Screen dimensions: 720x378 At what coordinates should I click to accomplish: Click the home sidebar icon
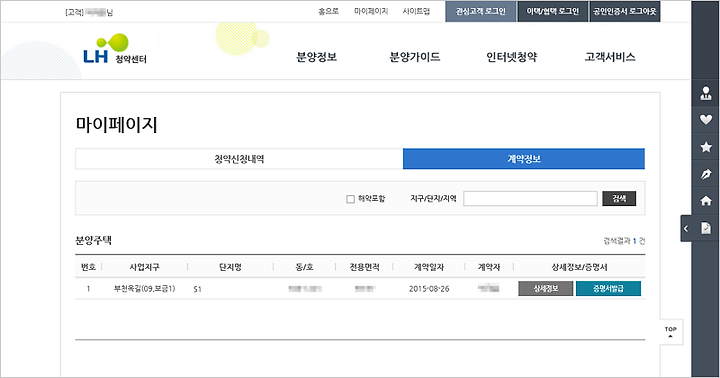pos(706,200)
